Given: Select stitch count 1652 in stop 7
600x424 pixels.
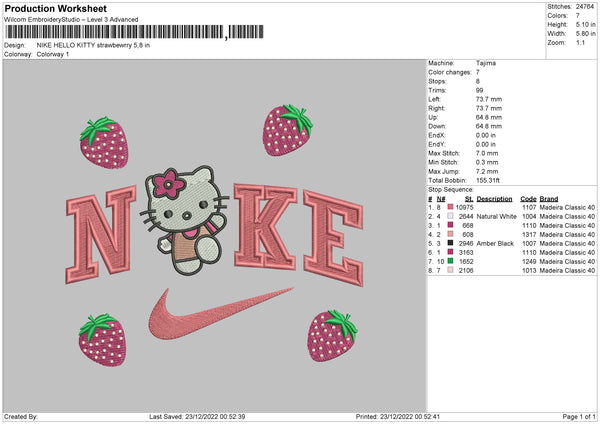Looking at the screenshot, I should (x=466, y=261).
